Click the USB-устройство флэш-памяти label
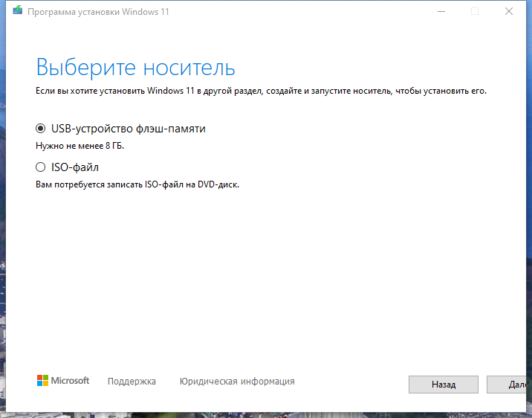Image resolution: width=532 pixels, height=418 pixels. (x=129, y=129)
